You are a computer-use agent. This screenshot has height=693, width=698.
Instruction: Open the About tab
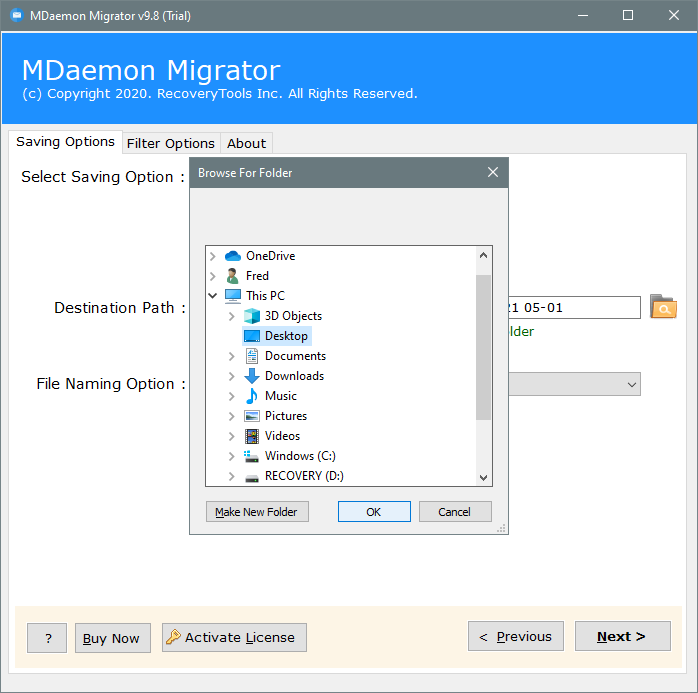(246, 143)
